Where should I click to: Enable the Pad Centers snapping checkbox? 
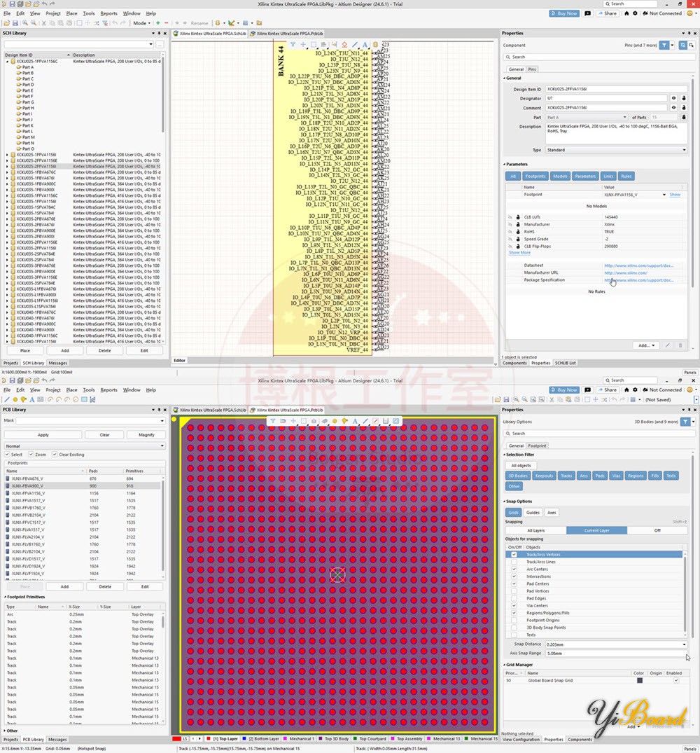(x=514, y=583)
